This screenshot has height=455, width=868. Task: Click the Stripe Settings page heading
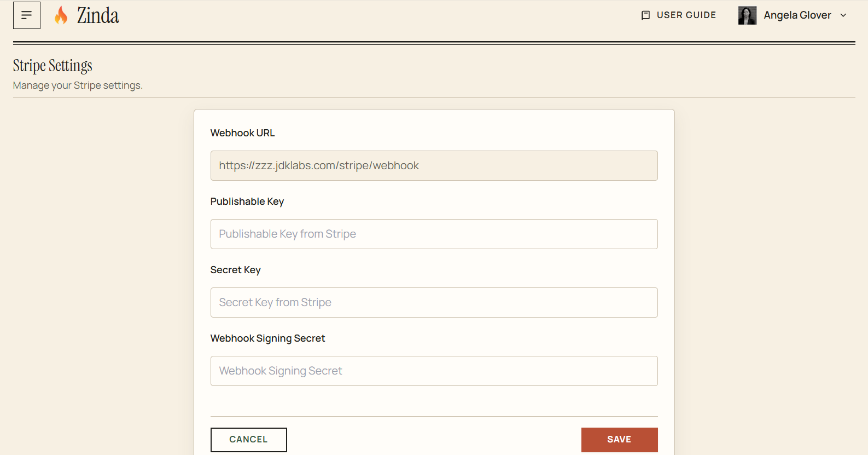tap(53, 66)
